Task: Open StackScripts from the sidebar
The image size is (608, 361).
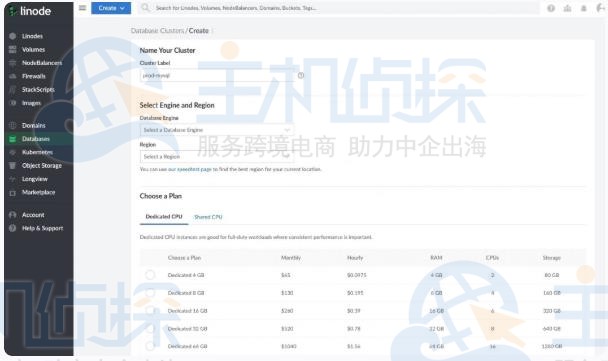Action: pyautogui.click(x=39, y=90)
